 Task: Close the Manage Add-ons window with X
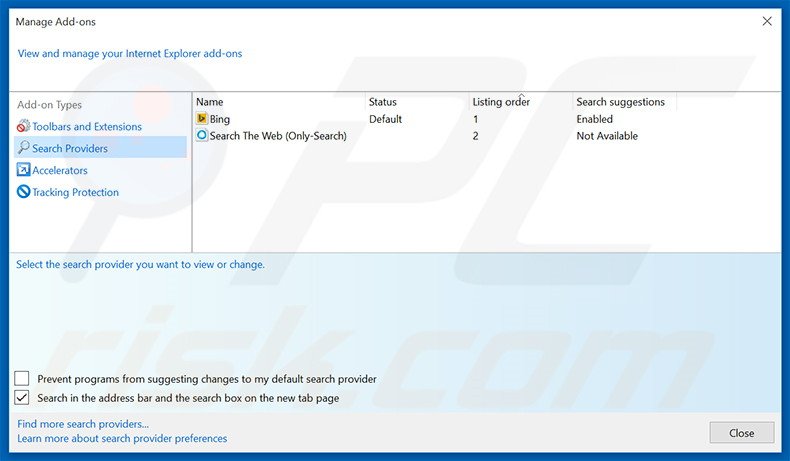[767, 21]
